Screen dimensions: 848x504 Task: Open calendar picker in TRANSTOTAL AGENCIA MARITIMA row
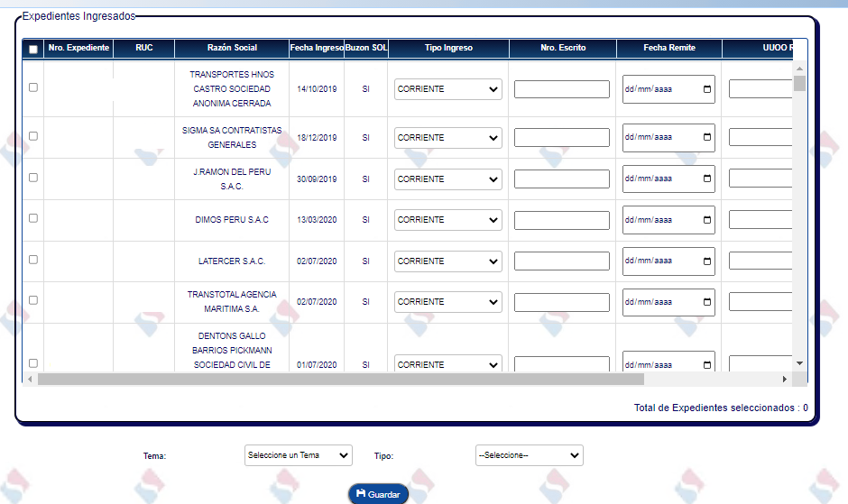[707, 302]
